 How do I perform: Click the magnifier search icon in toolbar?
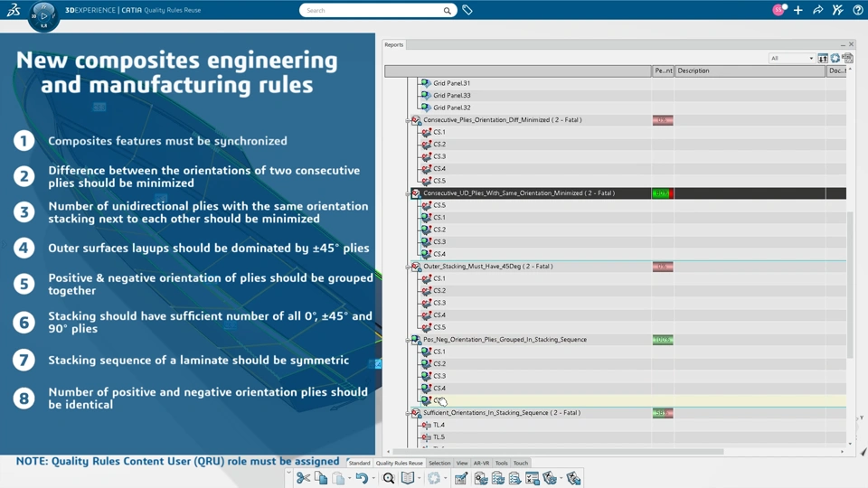(x=389, y=478)
